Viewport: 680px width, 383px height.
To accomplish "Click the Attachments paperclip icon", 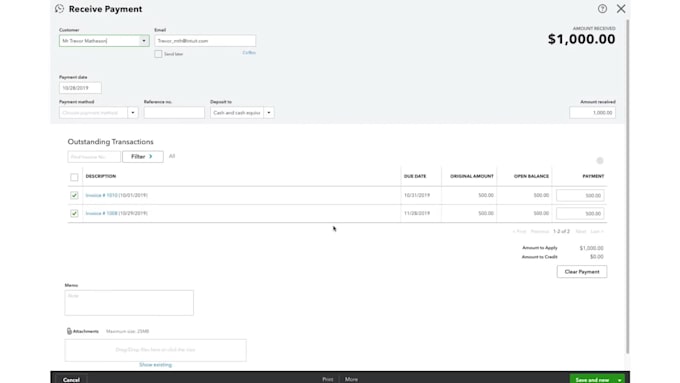I will point(69,331).
